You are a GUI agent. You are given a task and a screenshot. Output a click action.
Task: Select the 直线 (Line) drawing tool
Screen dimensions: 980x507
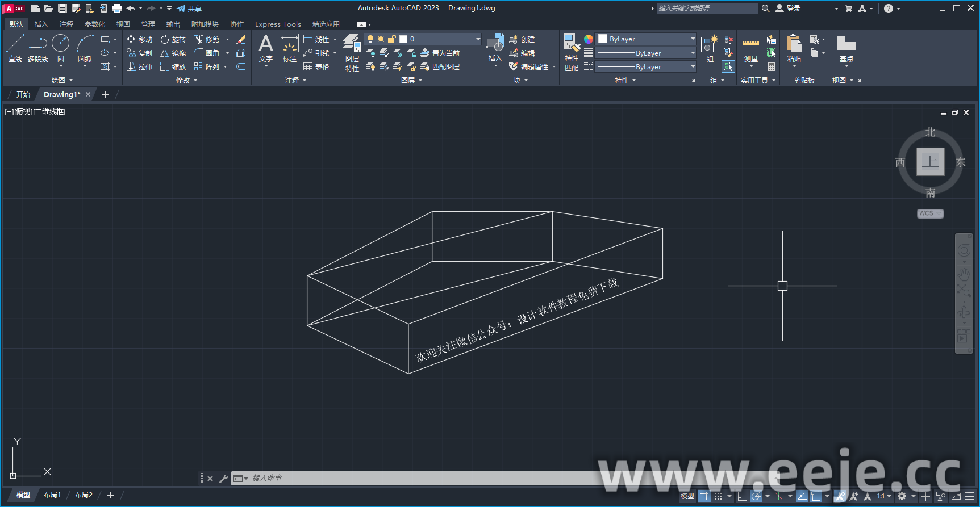click(15, 47)
